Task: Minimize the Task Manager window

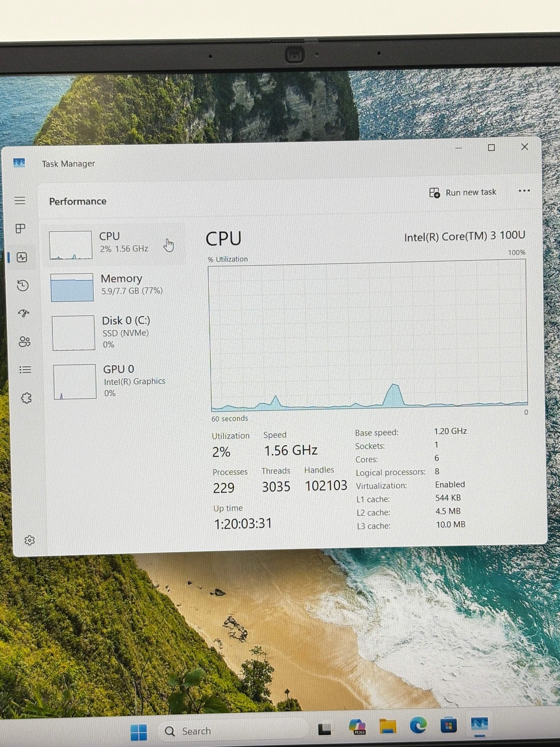Action: [x=459, y=148]
